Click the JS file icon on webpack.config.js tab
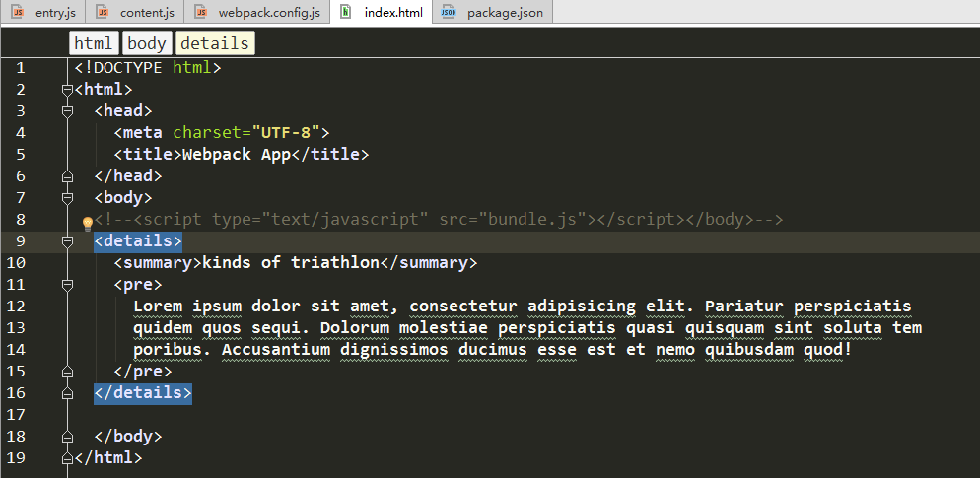 point(200,12)
